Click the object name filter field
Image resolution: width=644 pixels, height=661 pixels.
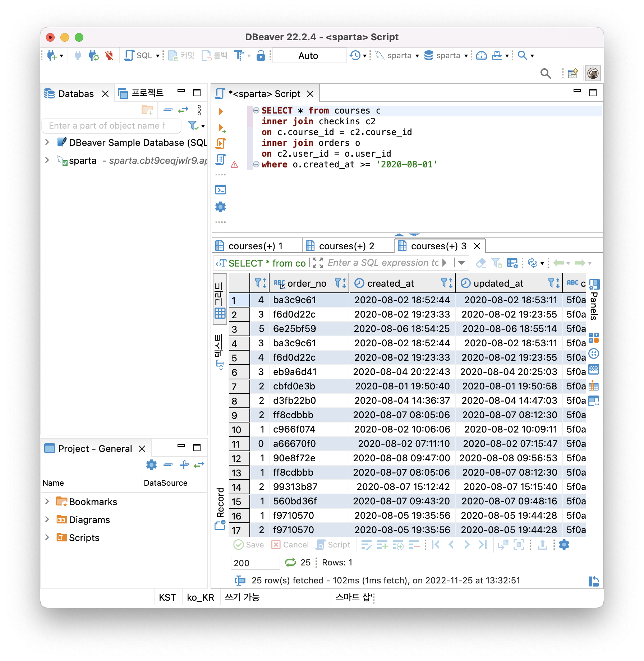point(111,126)
